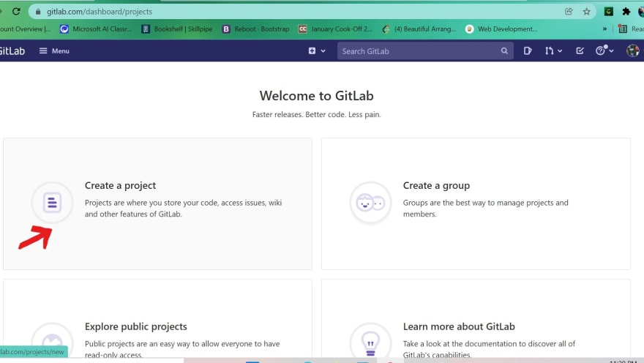Open the Merge requests icon
Viewport: 644px width, 363px height.
click(x=549, y=51)
